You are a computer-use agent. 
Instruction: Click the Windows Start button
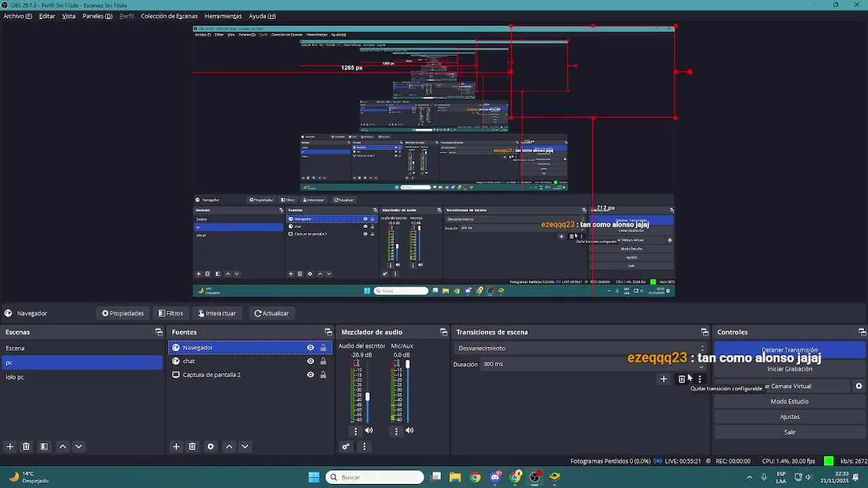click(x=314, y=477)
